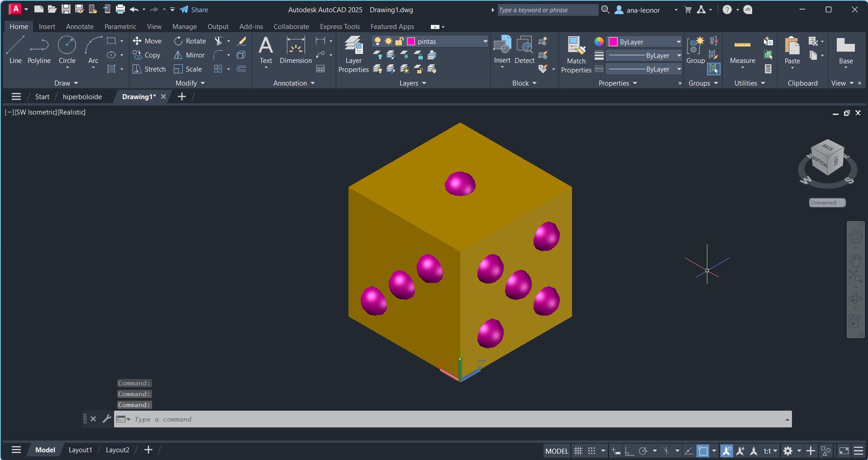This screenshot has height=460, width=868.
Task: Click the MODEL space button in status bar
Action: pyautogui.click(x=557, y=451)
